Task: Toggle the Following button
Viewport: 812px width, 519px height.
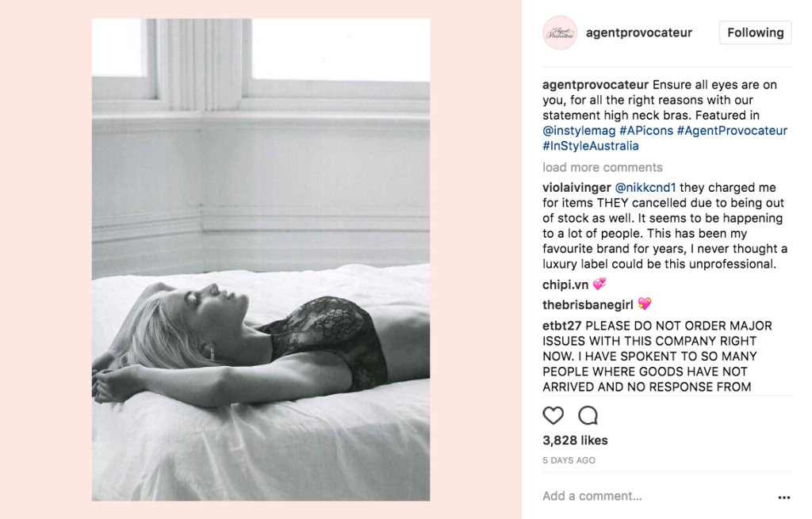Action: coord(755,32)
